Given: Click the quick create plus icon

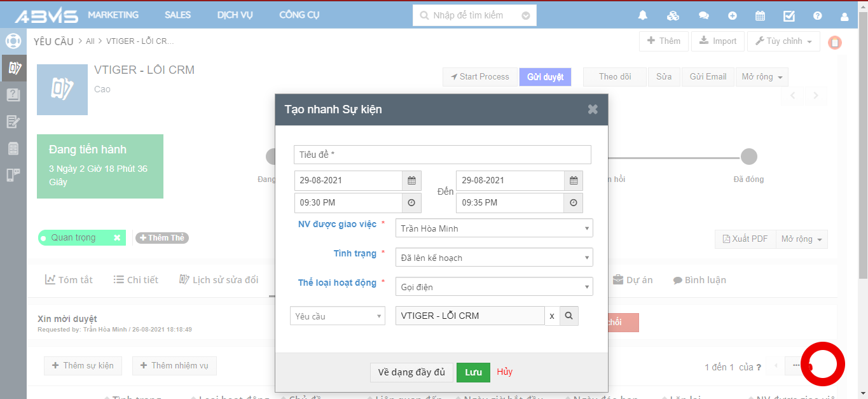Looking at the screenshot, I should (733, 15).
